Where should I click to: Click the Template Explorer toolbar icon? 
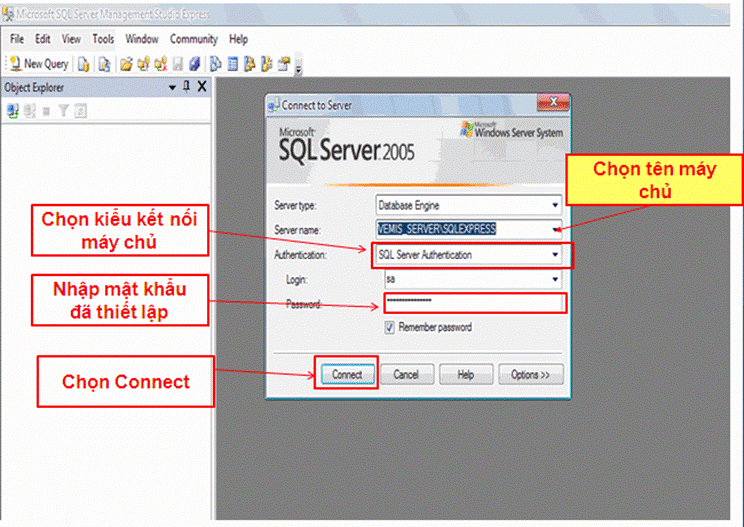[x=267, y=64]
